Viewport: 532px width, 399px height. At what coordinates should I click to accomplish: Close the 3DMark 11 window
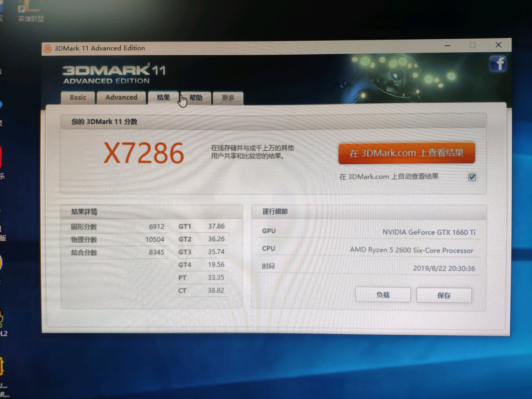(498, 45)
